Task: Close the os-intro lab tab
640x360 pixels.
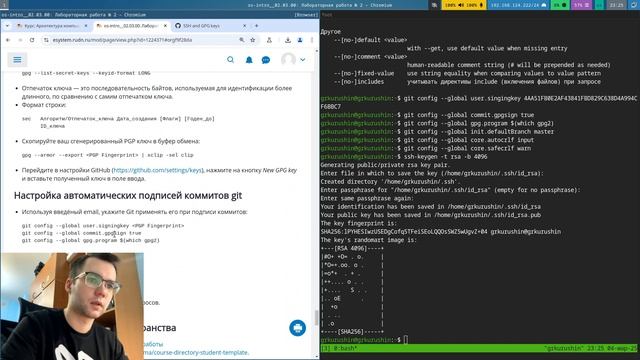Action: point(165,26)
